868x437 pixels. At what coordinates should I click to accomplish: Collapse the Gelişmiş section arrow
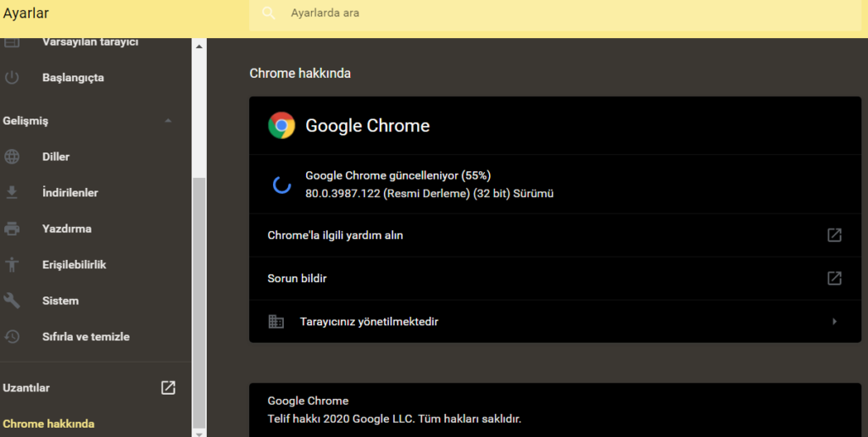pyautogui.click(x=169, y=120)
